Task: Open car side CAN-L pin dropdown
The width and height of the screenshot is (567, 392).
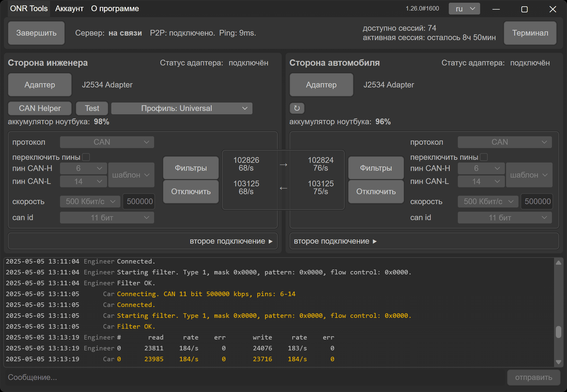Action: (x=481, y=182)
